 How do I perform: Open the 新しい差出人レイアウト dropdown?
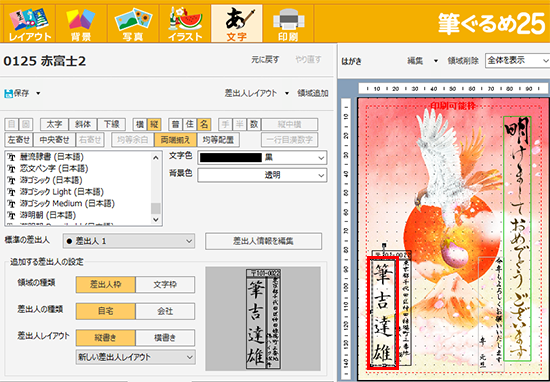(x=135, y=357)
